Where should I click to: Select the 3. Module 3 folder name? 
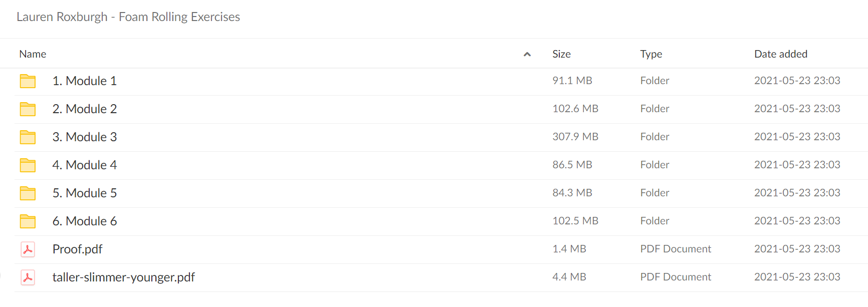tap(85, 137)
